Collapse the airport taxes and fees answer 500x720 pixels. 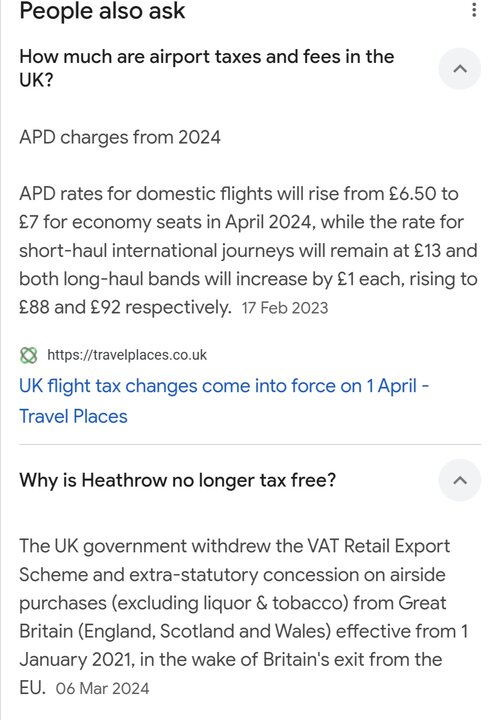(x=460, y=69)
